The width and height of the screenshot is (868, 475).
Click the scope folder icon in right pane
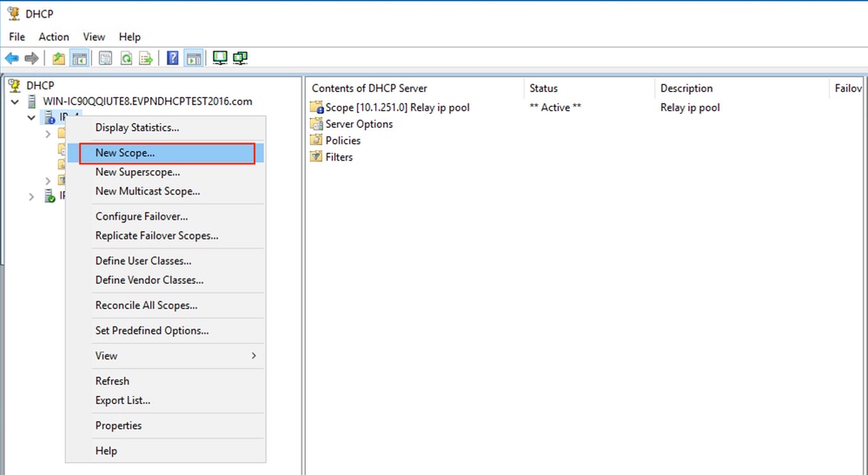[x=316, y=108]
